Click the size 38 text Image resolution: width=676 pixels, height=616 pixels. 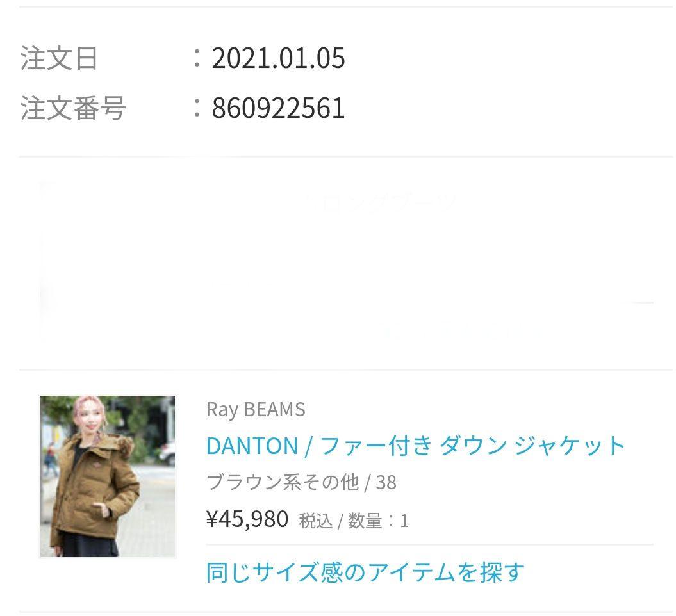[x=386, y=483]
